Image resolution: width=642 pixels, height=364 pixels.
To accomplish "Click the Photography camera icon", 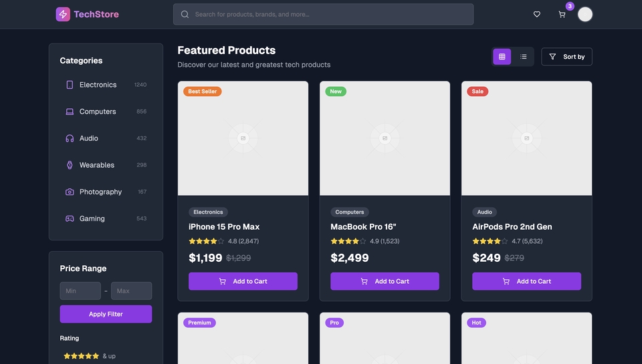I will 70,192.
